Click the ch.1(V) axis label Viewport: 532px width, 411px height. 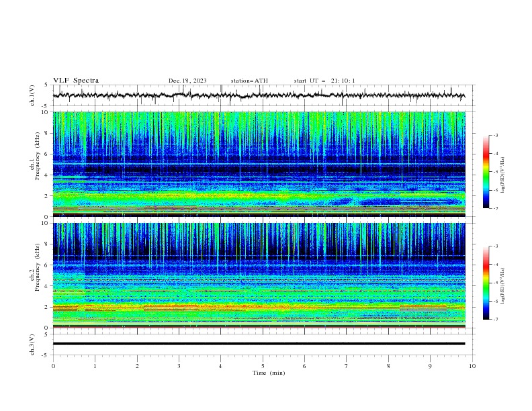coord(32,95)
